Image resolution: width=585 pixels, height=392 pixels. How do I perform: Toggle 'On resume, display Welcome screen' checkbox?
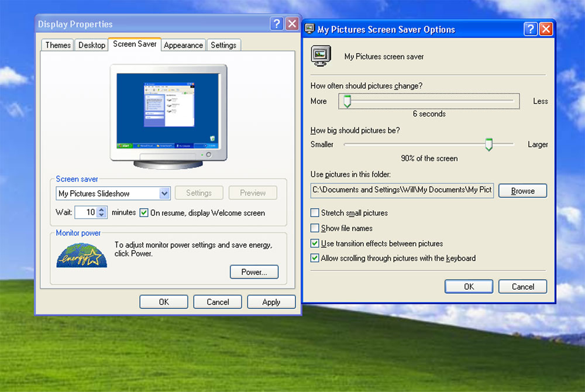point(144,213)
